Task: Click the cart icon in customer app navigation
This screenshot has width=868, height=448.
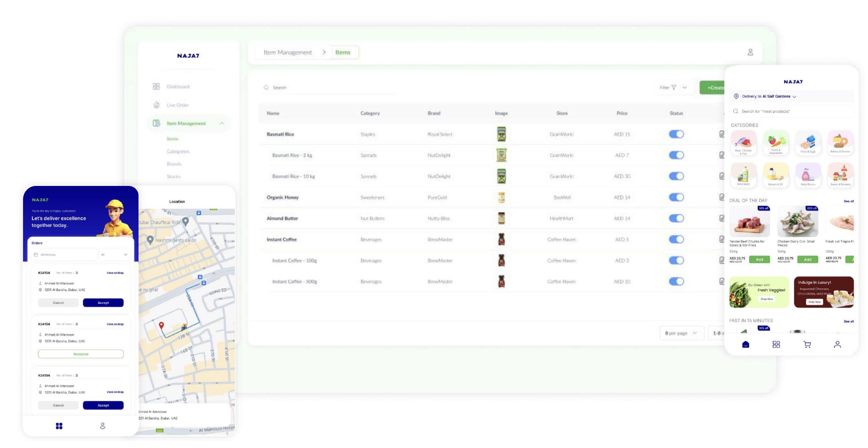Action: pos(807,344)
